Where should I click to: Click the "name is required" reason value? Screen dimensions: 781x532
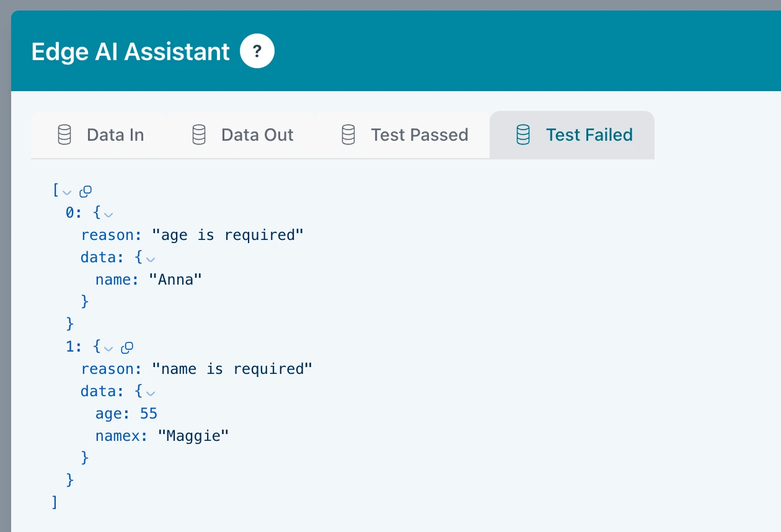[x=232, y=369]
